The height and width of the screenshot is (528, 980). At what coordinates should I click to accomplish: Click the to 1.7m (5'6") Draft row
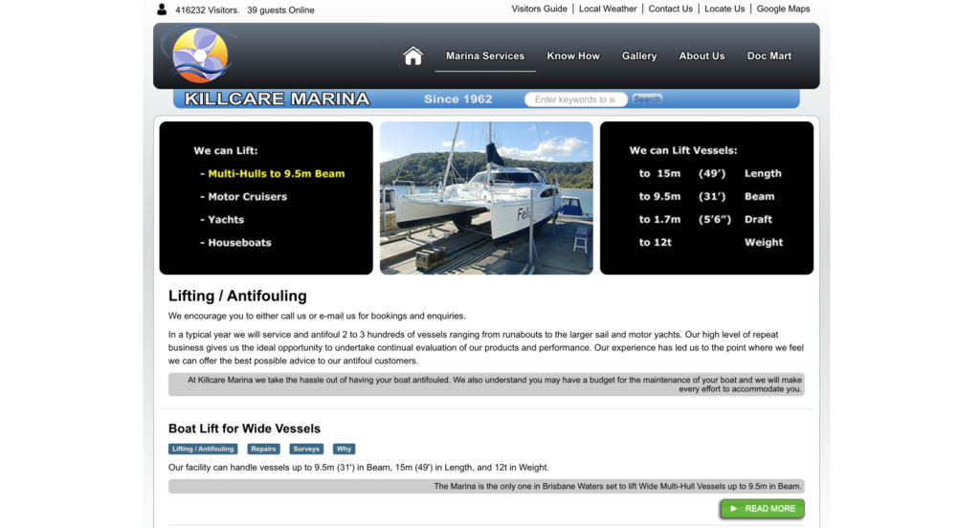click(x=705, y=219)
